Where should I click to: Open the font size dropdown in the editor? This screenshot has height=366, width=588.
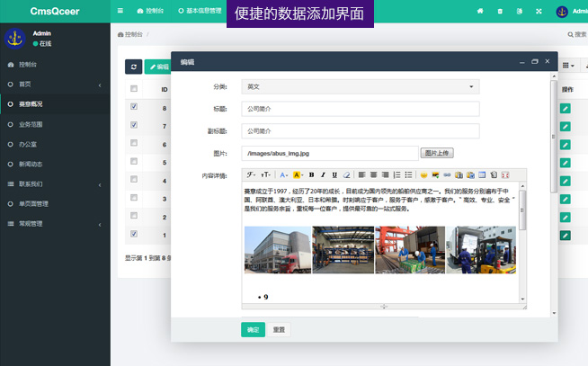tap(265, 174)
